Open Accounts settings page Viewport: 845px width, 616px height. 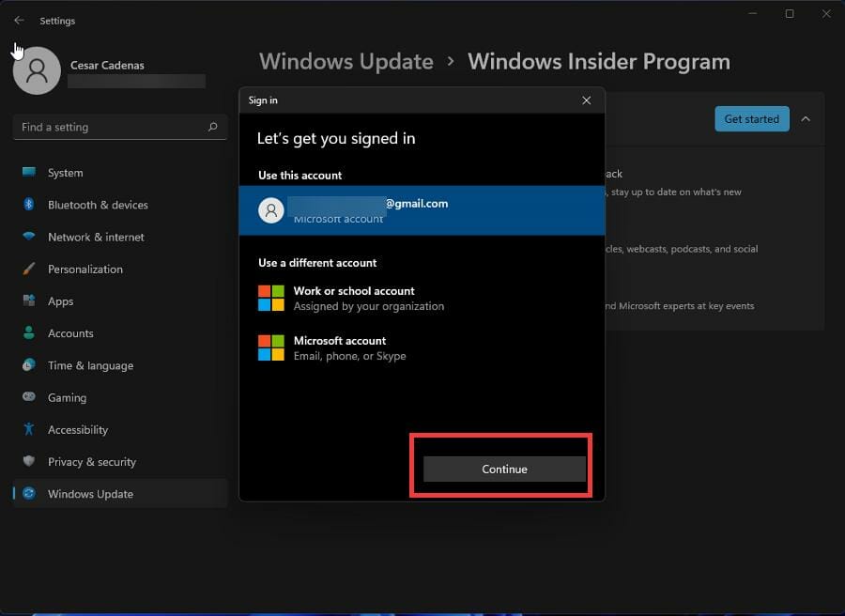tap(120, 333)
